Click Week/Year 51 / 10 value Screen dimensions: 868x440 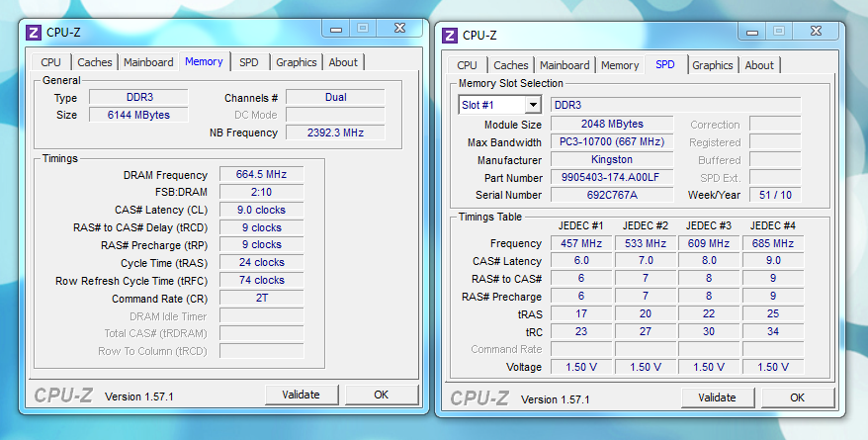pyautogui.click(x=775, y=195)
